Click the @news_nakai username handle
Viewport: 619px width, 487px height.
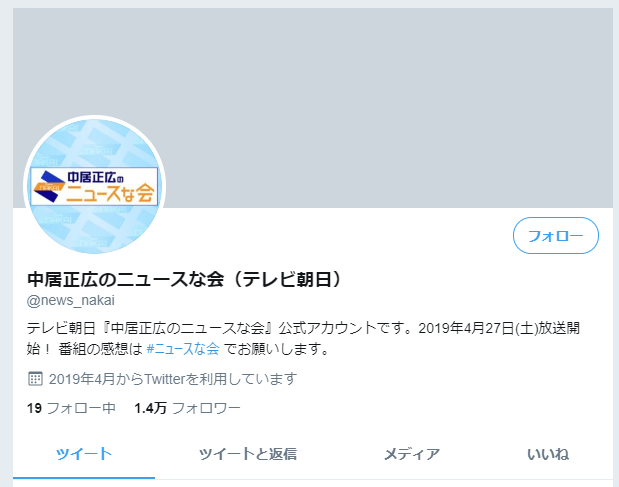click(71, 300)
